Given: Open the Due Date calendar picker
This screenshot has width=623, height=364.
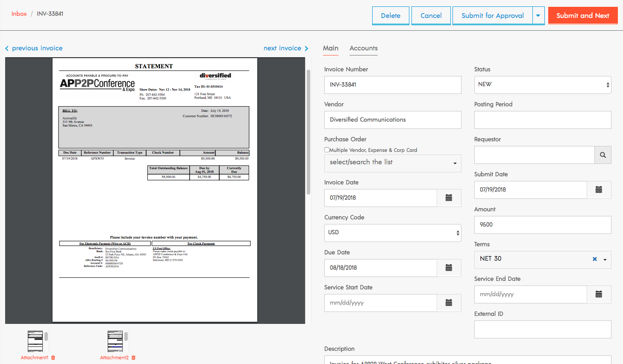Looking at the screenshot, I should tap(449, 268).
